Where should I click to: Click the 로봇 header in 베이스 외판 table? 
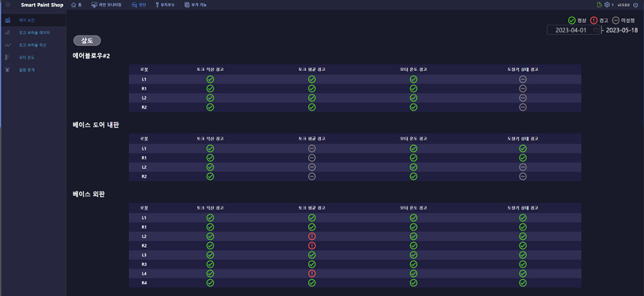tap(144, 208)
